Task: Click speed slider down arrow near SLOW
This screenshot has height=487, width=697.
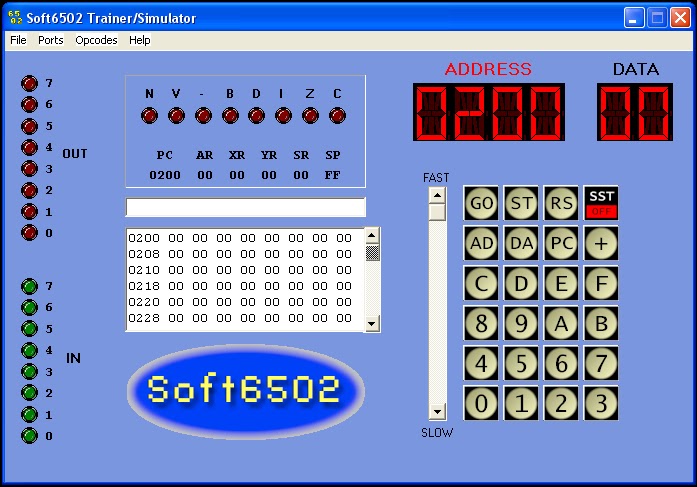Action: pyautogui.click(x=437, y=412)
